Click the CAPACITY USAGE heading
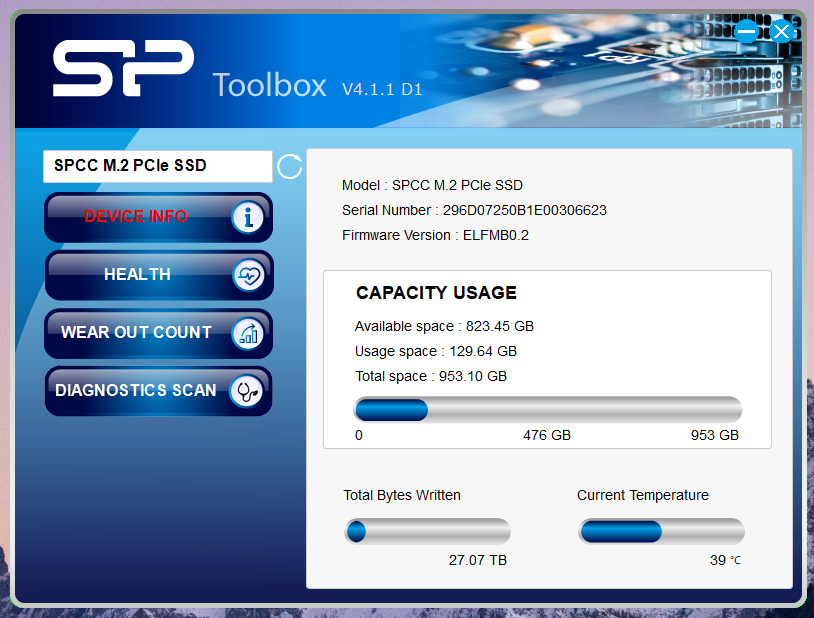814x618 pixels. (436, 293)
